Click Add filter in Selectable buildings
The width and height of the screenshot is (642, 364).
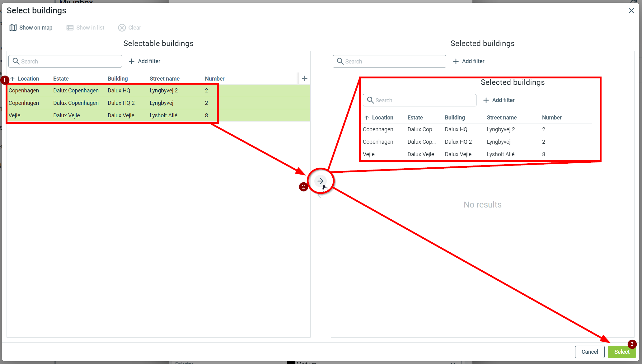145,61
